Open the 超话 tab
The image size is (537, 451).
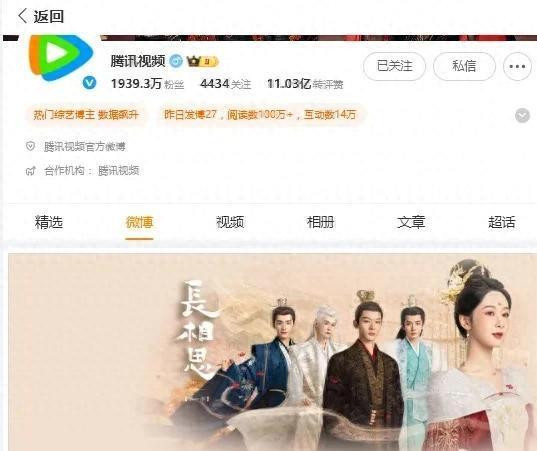click(x=501, y=222)
